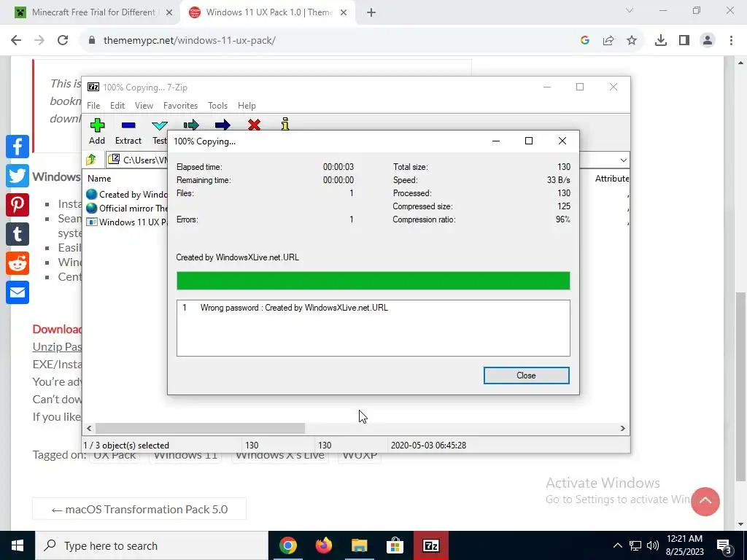This screenshot has height=560, width=747.
Task: Bookmark this page with star icon
Action: [x=632, y=41]
